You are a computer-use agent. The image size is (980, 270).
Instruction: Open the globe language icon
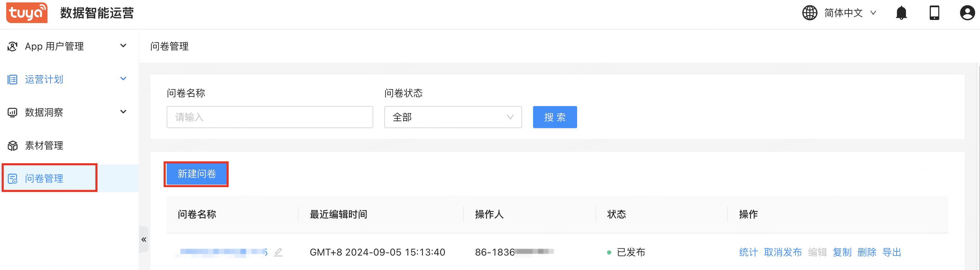pyautogui.click(x=810, y=13)
